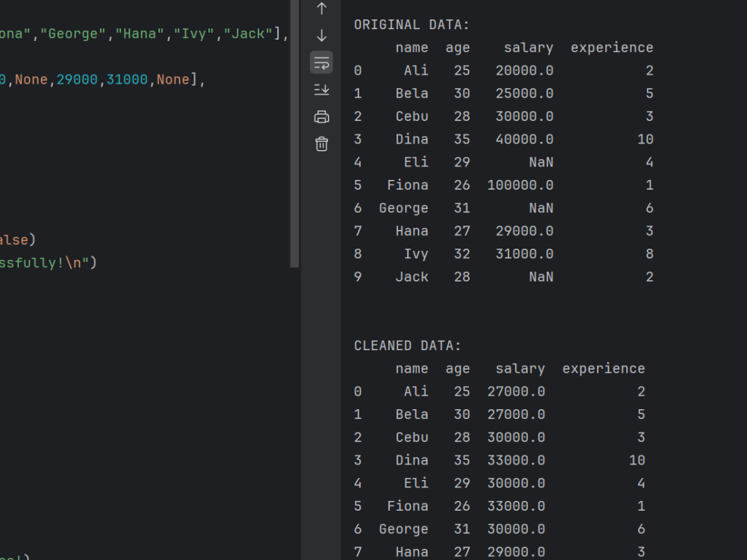Viewport: 747px width, 560px height.
Task: Disable the currently highlighted wrap toggle
Action: pyautogui.click(x=321, y=62)
